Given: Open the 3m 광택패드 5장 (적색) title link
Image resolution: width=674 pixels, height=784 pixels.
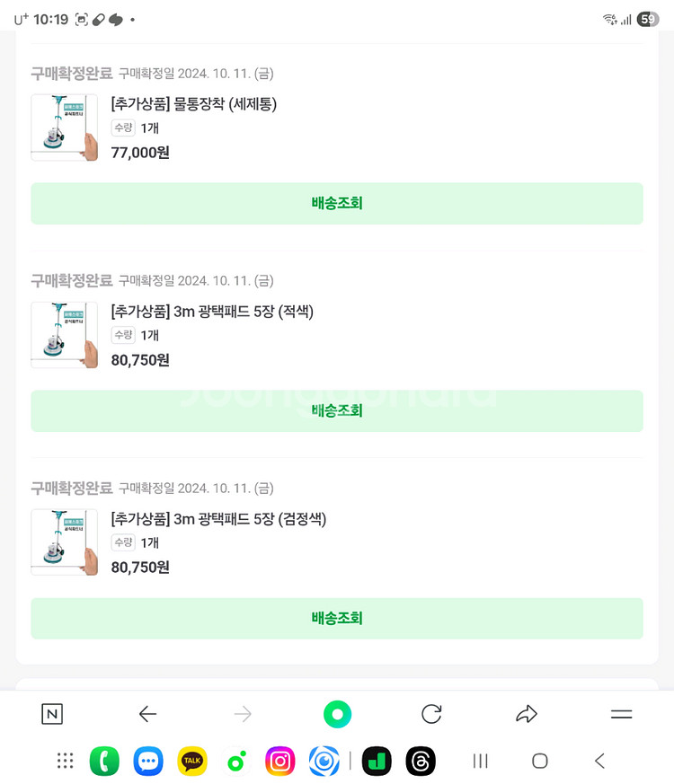Looking at the screenshot, I should (212, 312).
